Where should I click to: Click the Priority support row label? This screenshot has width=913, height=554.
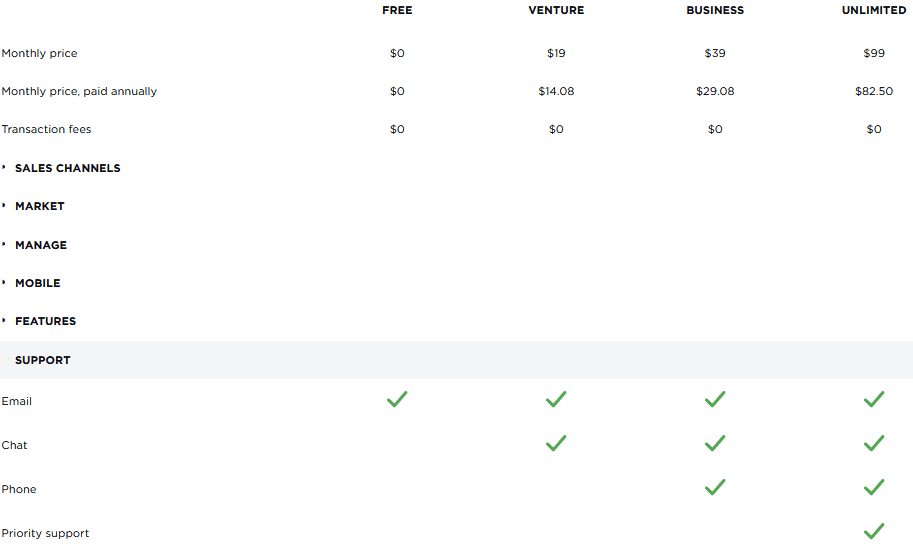click(45, 533)
